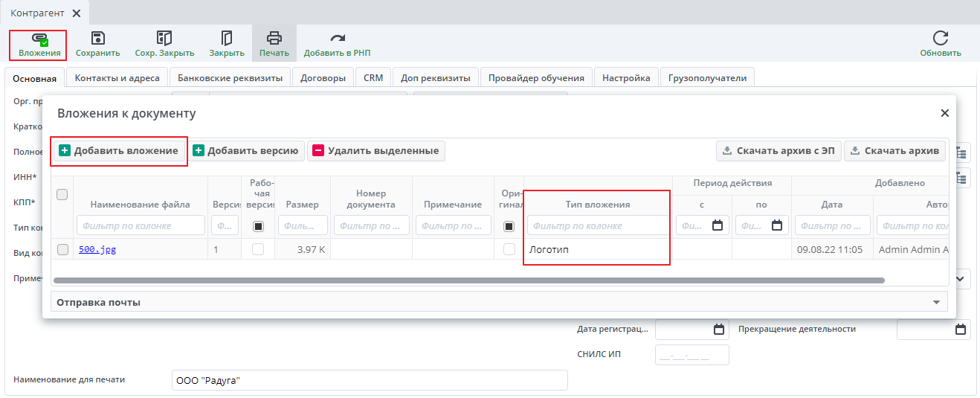This screenshot has width=980, height=398.
Task: Click the Версия column filter field
Action: (x=225, y=225)
